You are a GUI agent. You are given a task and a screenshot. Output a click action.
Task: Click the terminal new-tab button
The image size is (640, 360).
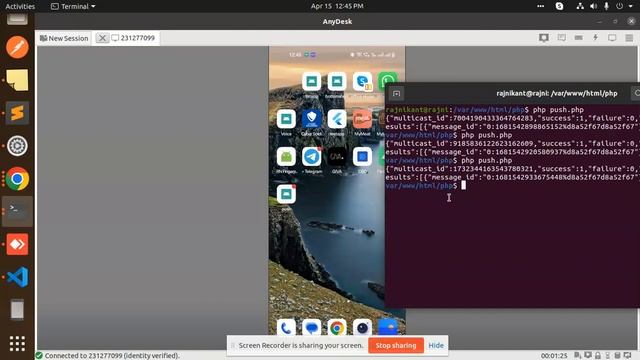coord(396,94)
